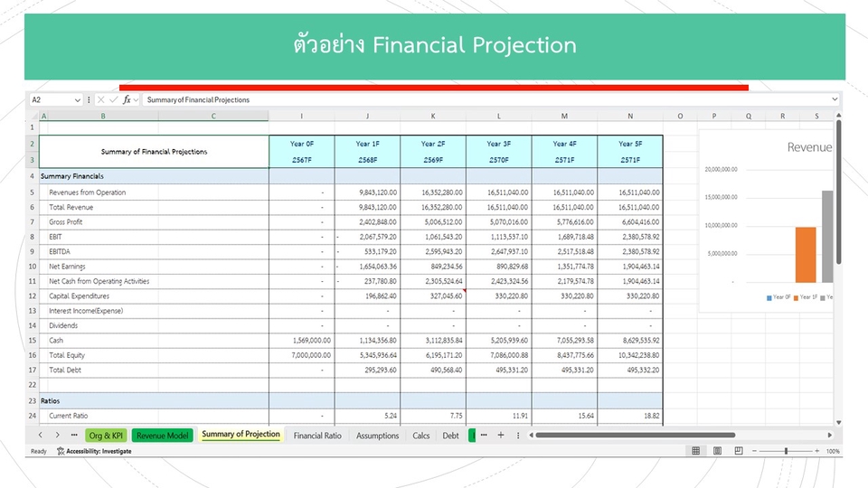Image resolution: width=868 pixels, height=488 pixels.
Task: Show hidden sheet tabs via left ellipsis
Action: coord(72,435)
